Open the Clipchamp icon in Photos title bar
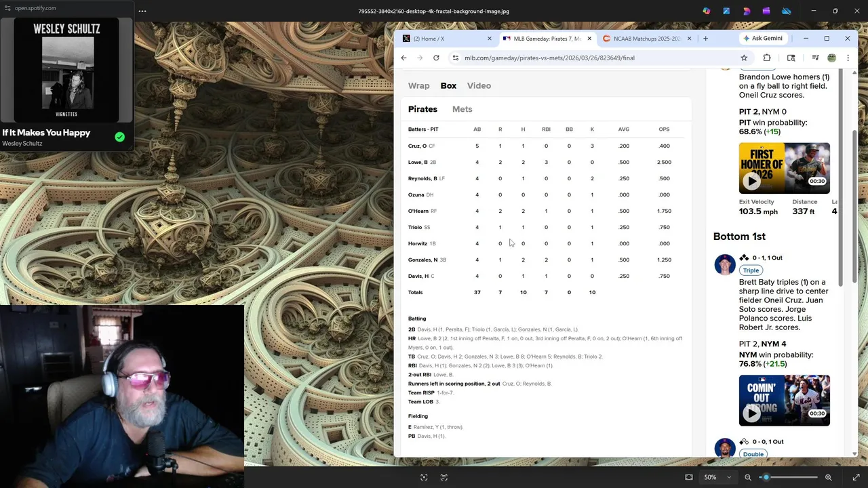868x488 pixels. click(x=766, y=11)
